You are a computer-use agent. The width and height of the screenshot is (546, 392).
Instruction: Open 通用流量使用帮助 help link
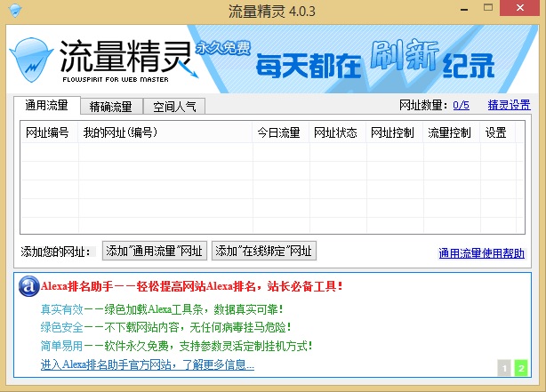click(482, 253)
